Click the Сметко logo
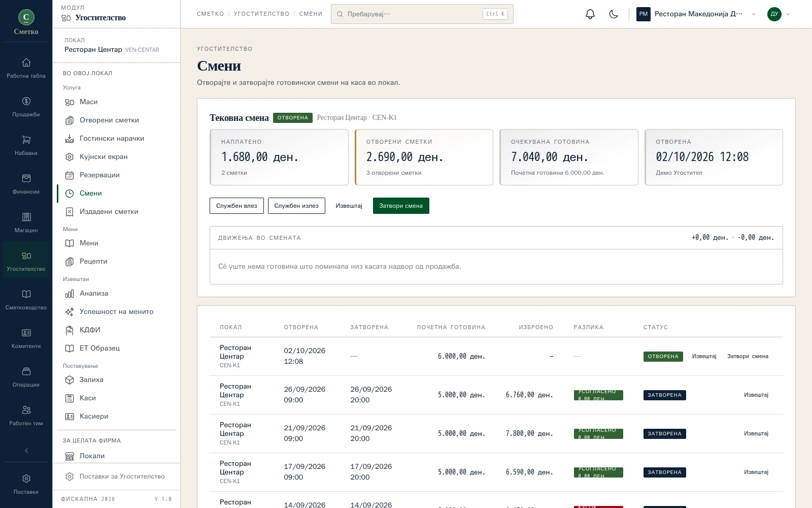Viewport: 812px width, 508px height. 26,21
